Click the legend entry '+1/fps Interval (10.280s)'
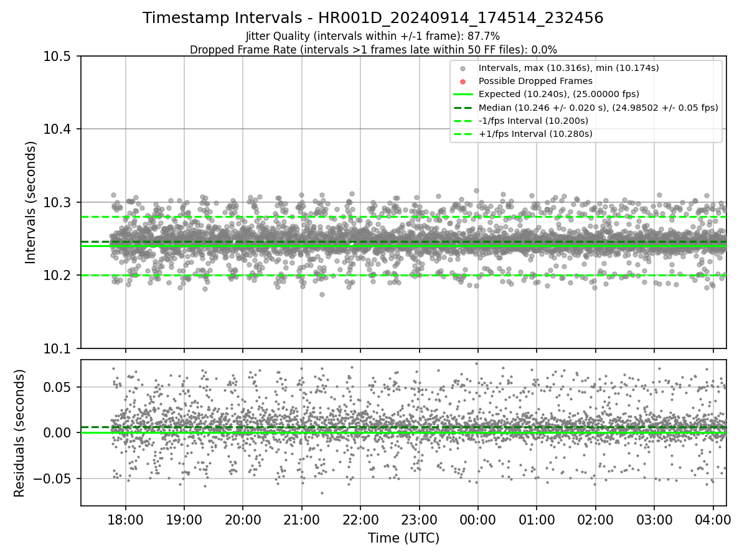 (x=535, y=134)
